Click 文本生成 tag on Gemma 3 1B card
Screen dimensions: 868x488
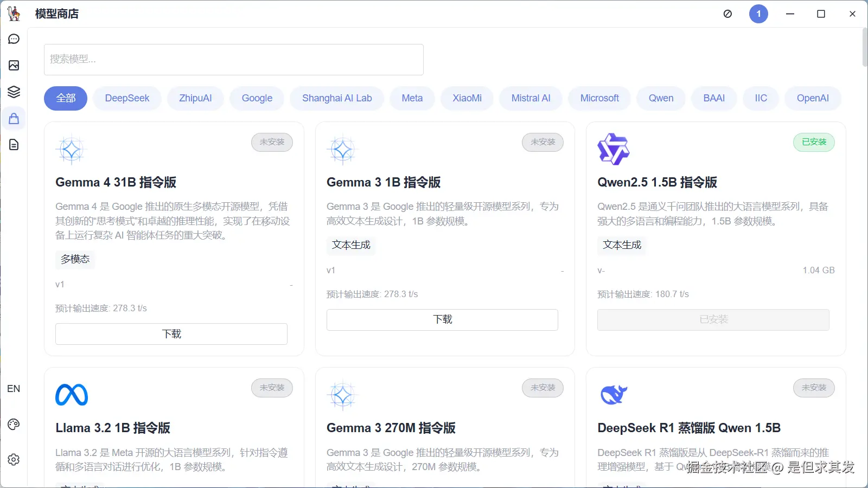pos(351,245)
